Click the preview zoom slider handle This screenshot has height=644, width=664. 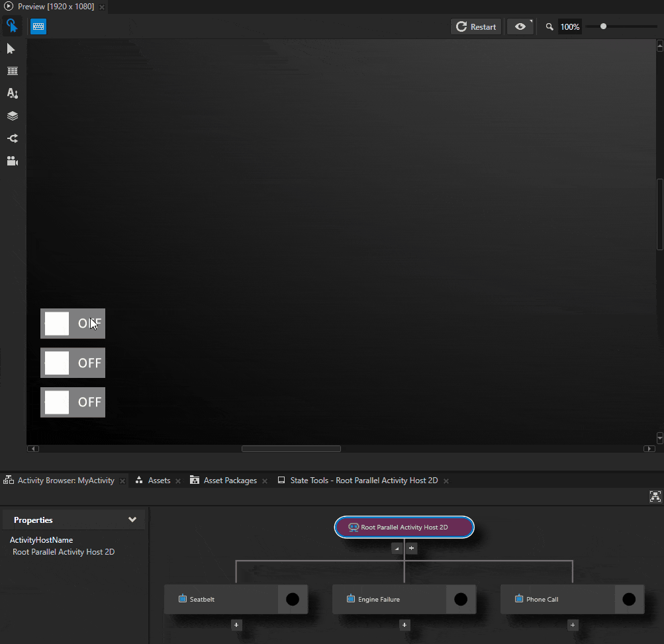[603, 26]
